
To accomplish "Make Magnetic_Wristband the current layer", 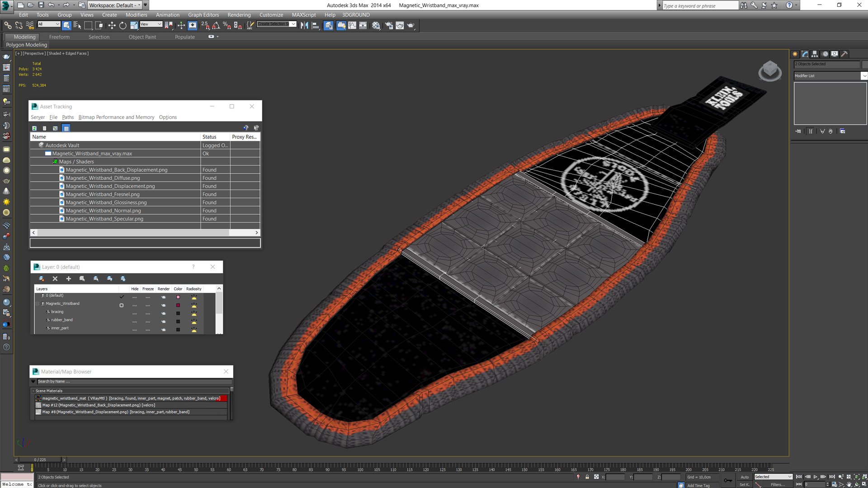I will coord(121,305).
